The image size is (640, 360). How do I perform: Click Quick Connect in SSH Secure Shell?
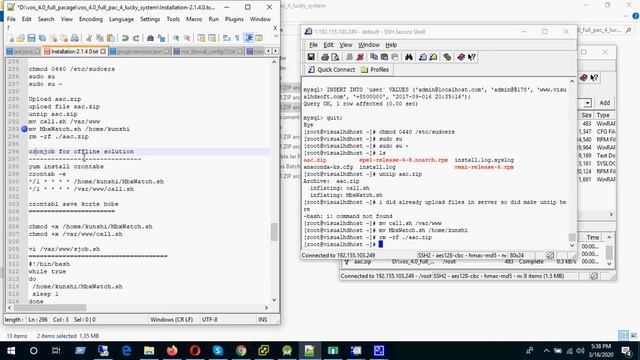click(x=331, y=70)
